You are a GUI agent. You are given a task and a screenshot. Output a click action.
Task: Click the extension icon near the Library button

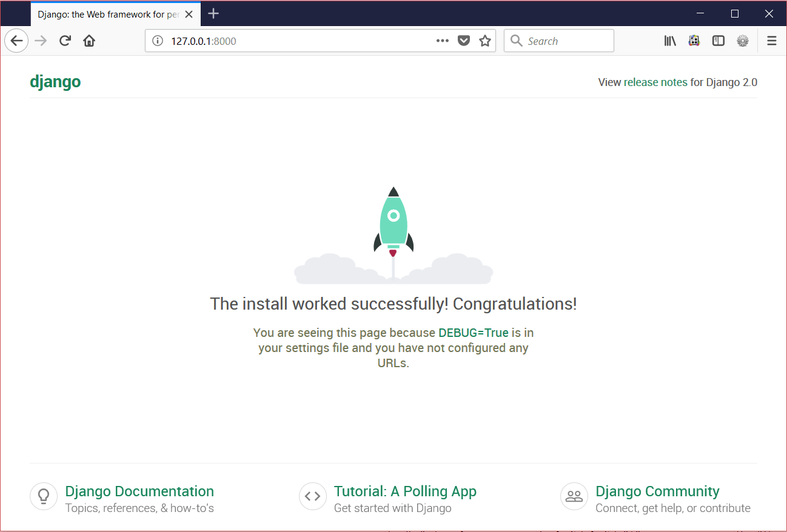[694, 41]
